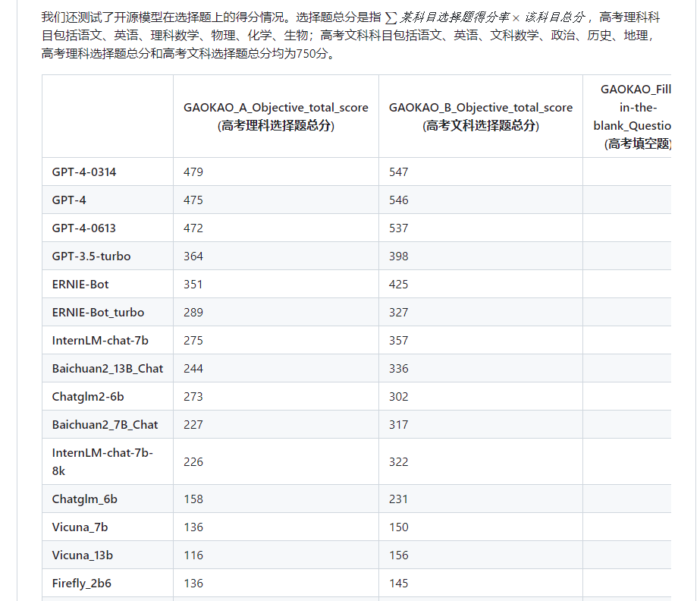Select the GPT-4-0613 model name
Image resolution: width=700 pixels, height=601 pixels.
[x=84, y=228]
